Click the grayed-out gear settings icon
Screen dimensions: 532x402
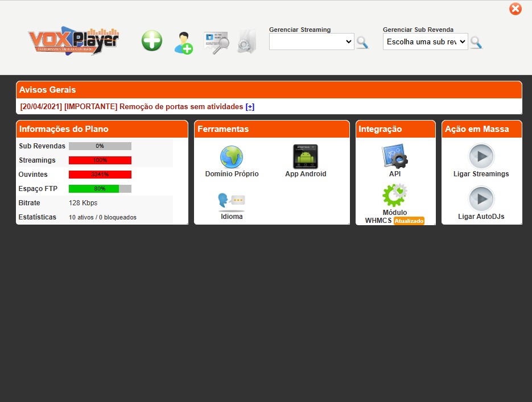click(x=247, y=42)
